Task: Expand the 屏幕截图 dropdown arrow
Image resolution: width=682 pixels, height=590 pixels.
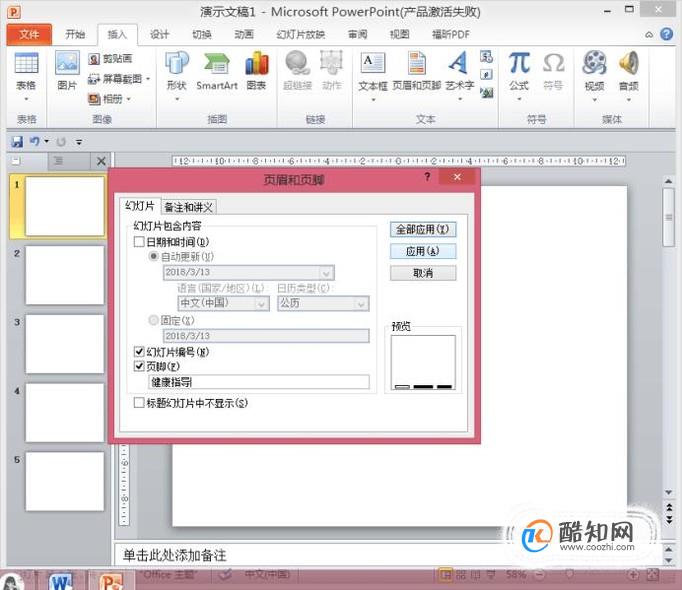Action: [148, 79]
